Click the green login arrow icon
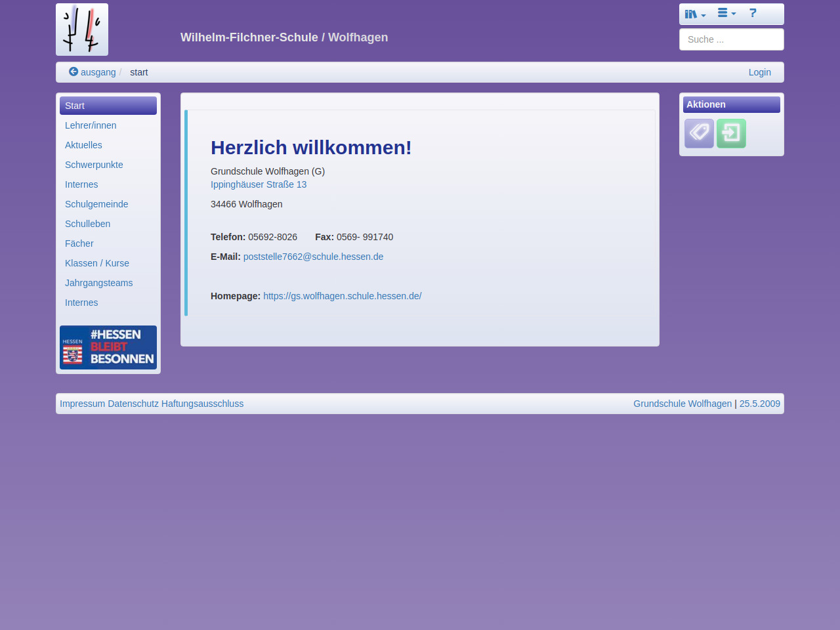 click(731, 133)
